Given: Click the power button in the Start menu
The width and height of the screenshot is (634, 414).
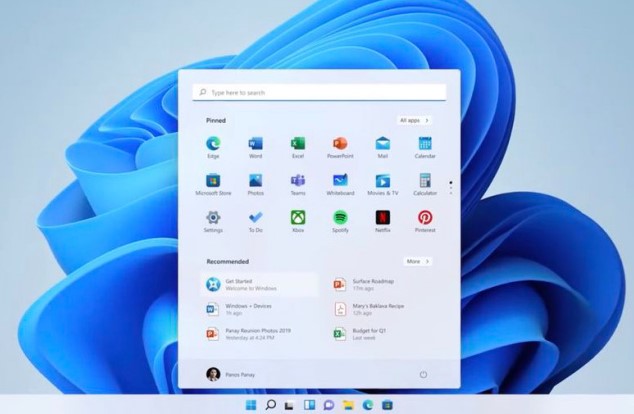Looking at the screenshot, I should click(x=423, y=374).
